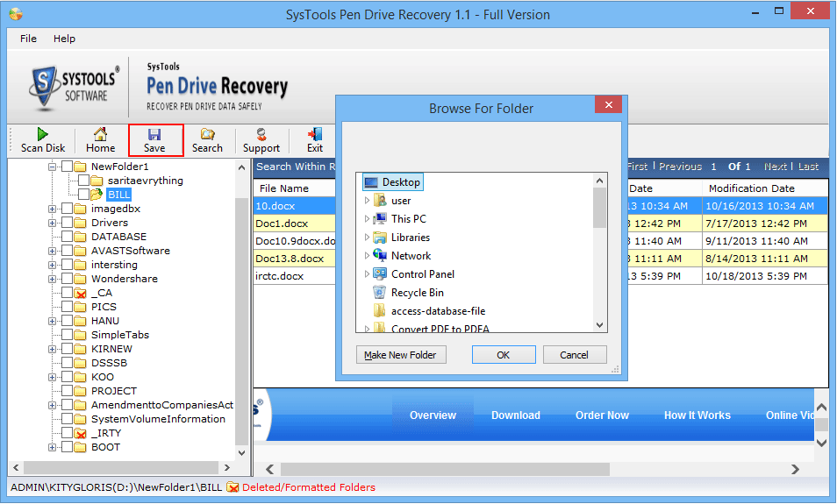Open the Order Now tab
The height and width of the screenshot is (504, 837).
coord(602,415)
